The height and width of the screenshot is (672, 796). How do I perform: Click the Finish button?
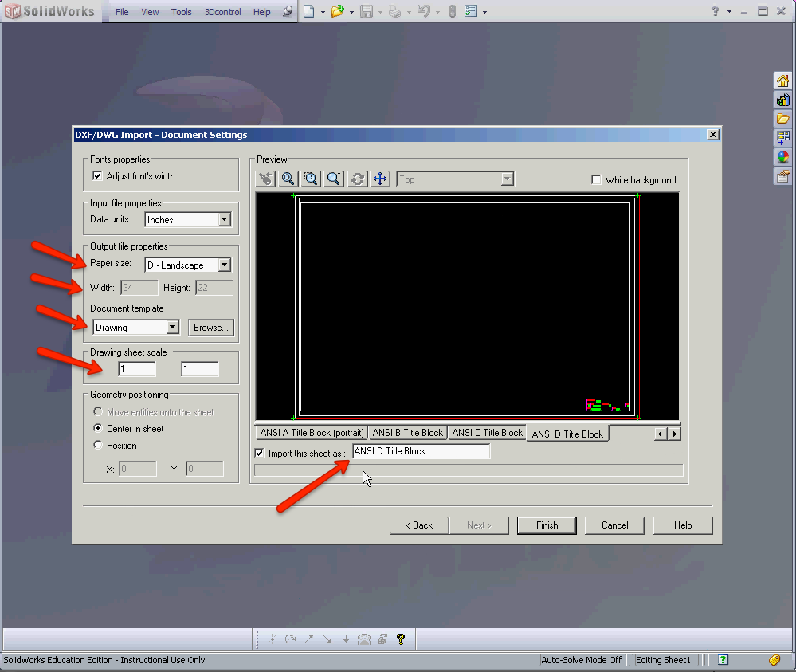[x=547, y=525]
